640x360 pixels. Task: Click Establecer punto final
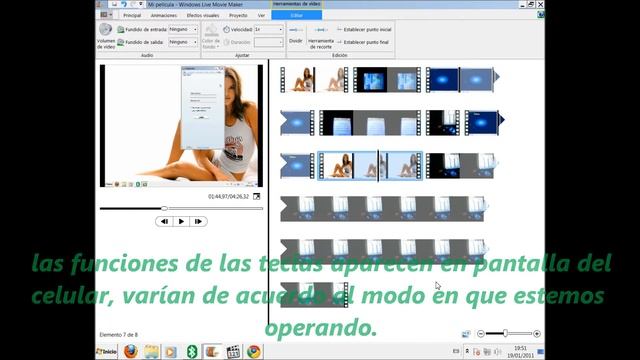click(x=362, y=42)
